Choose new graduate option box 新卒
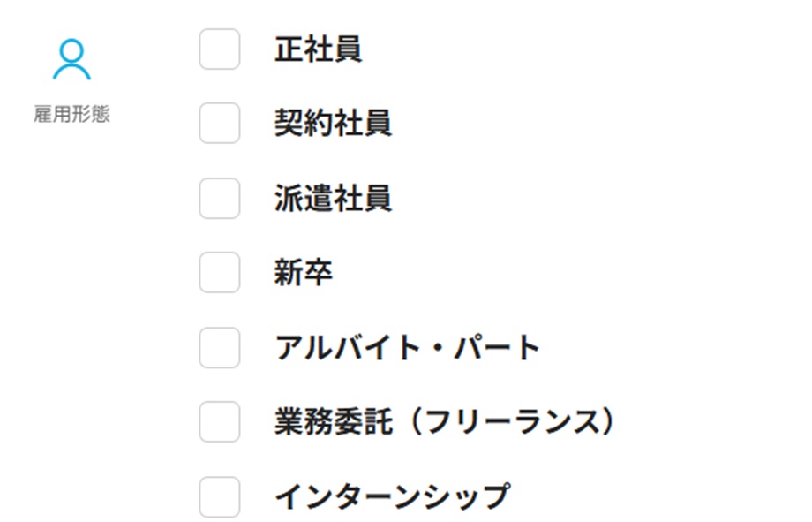 220,273
